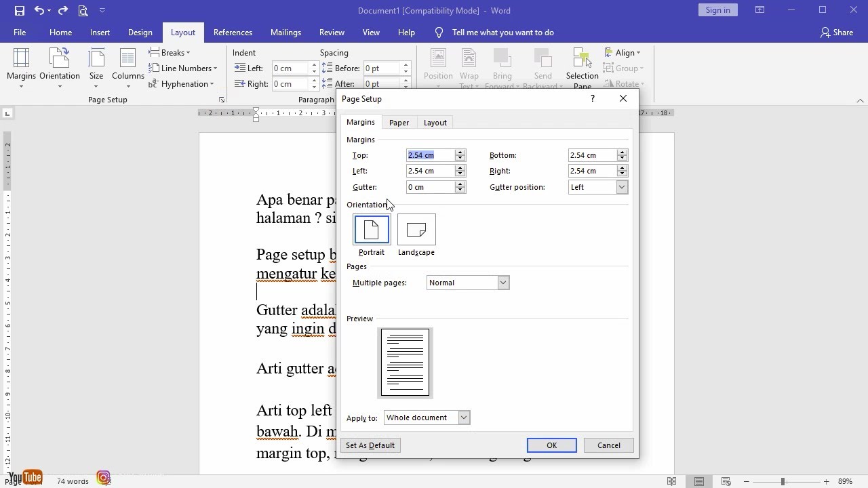Click the Bottom margin input field

pyautogui.click(x=592, y=155)
